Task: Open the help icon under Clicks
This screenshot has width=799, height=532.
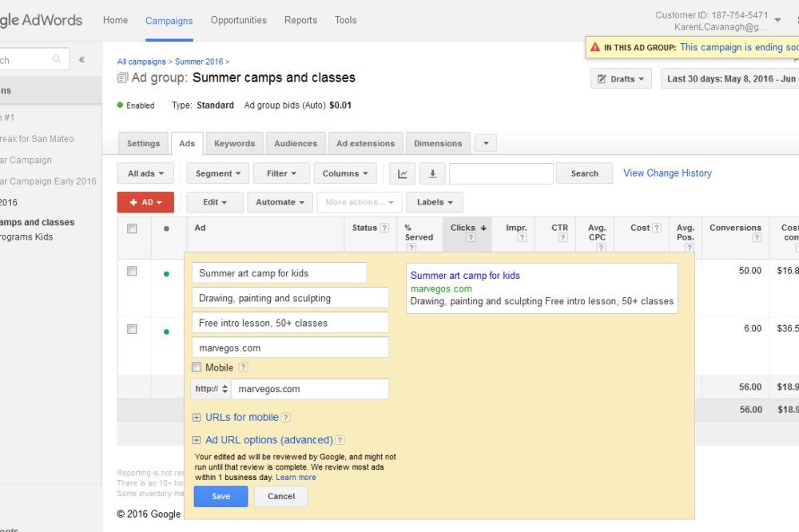Action: click(471, 237)
